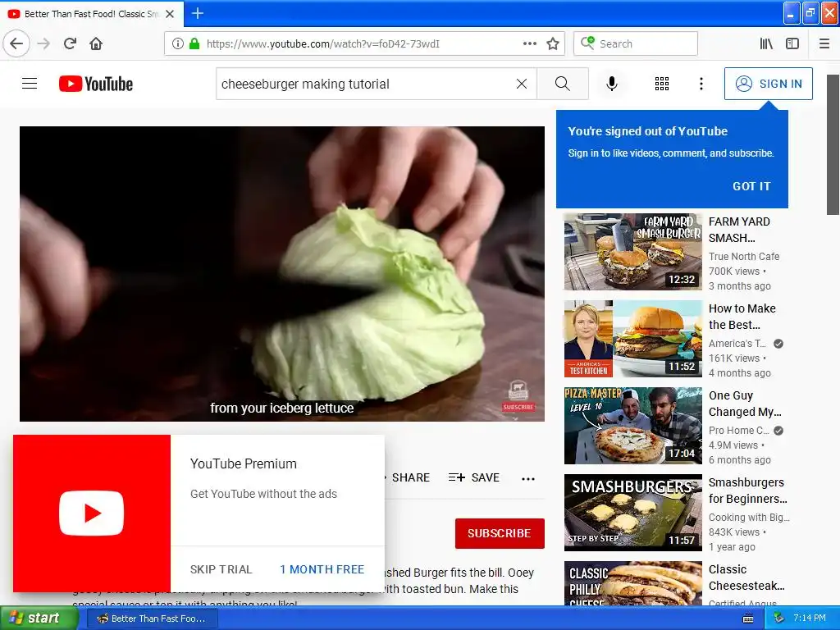Click the green secure padlock icon

194,44
